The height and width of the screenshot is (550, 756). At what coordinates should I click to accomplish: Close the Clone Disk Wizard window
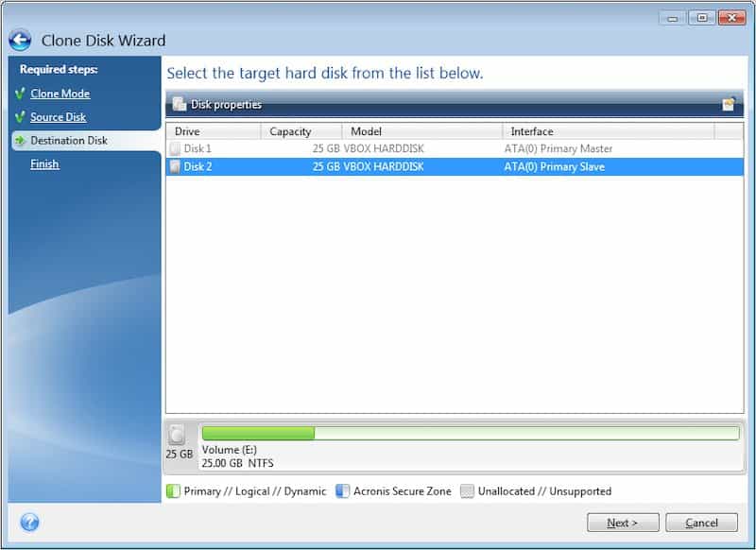pos(731,18)
